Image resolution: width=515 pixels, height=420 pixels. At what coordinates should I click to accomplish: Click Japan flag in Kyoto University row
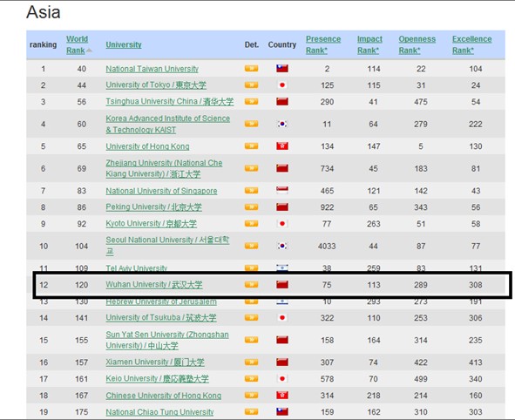(x=282, y=224)
